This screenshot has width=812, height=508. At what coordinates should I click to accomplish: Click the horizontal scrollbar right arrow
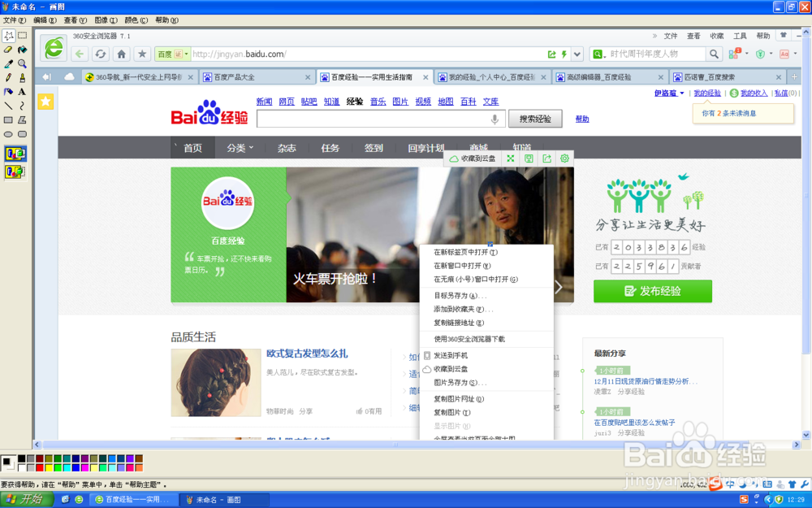[x=797, y=445]
